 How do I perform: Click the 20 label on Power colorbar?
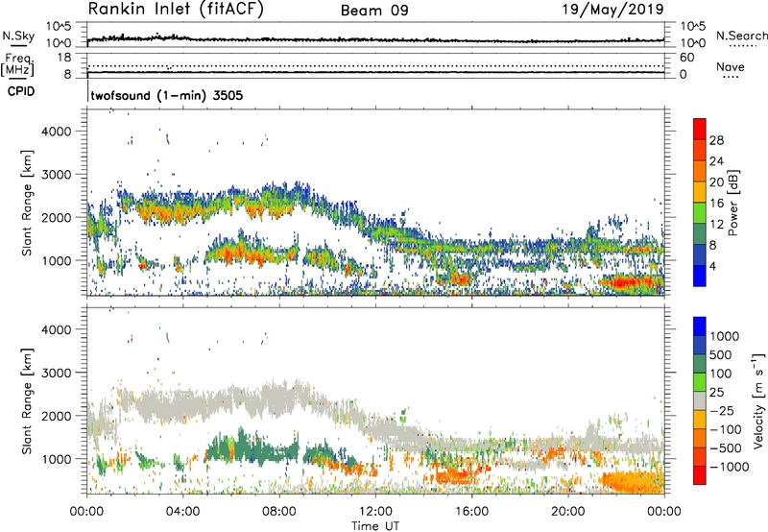pyautogui.click(x=716, y=182)
